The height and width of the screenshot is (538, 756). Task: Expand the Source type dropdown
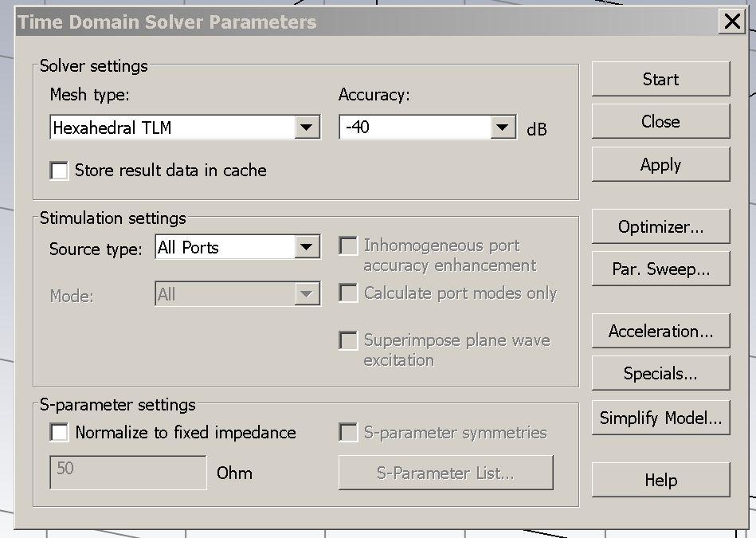[306, 248]
